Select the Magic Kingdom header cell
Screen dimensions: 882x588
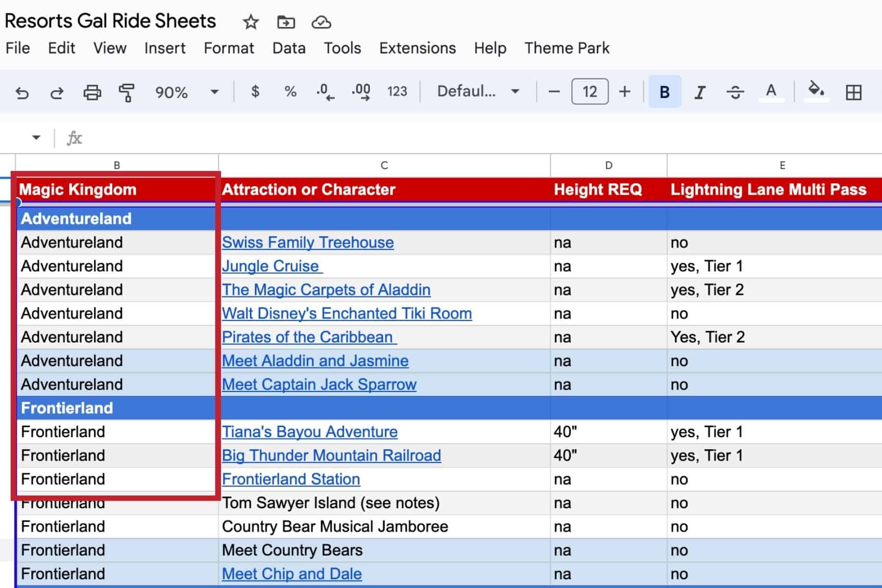(117, 190)
